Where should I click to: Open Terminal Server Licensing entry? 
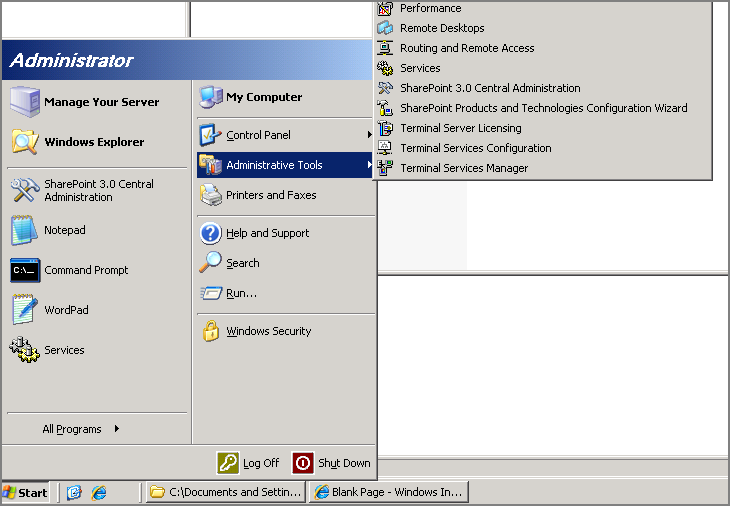[x=543, y=128]
